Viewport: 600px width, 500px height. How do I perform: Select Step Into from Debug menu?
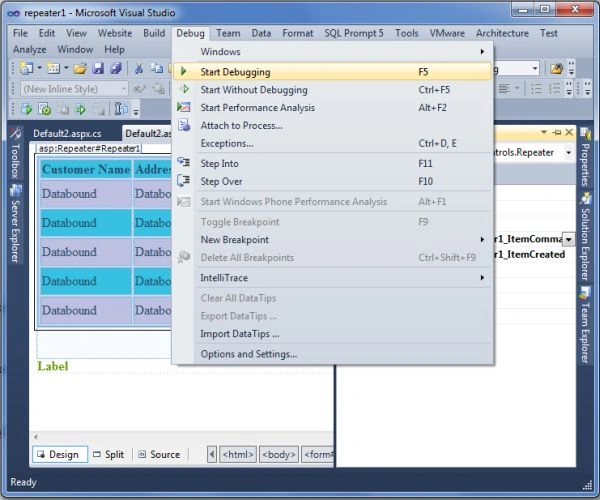click(332, 163)
